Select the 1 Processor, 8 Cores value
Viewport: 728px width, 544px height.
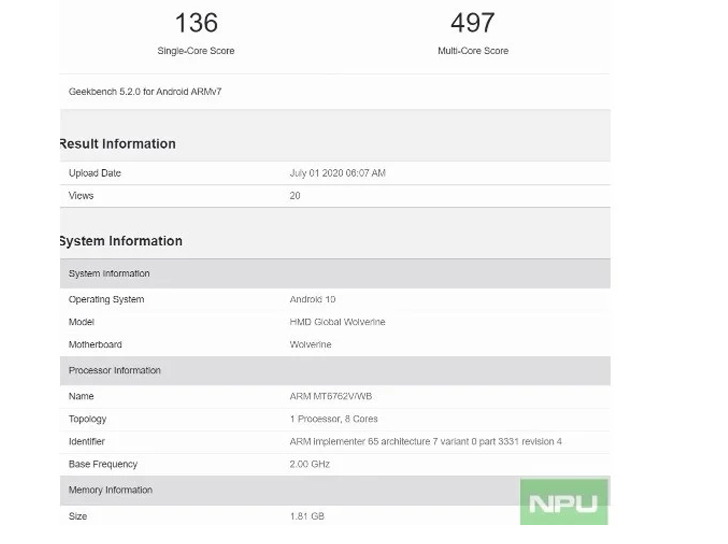pos(334,419)
